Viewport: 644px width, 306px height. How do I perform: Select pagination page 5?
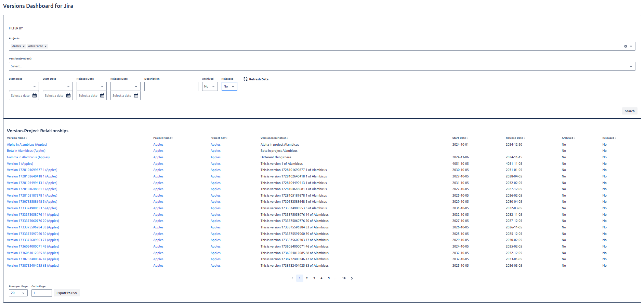click(x=329, y=278)
